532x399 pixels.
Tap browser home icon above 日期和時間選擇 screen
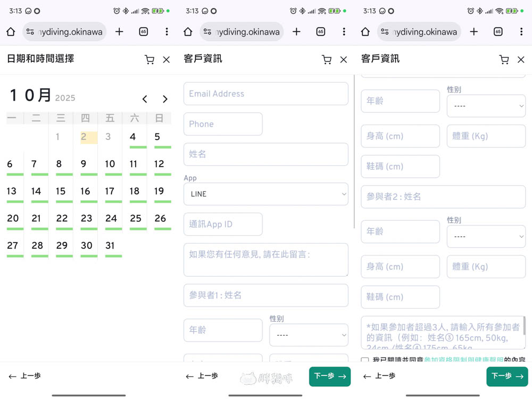(11, 32)
